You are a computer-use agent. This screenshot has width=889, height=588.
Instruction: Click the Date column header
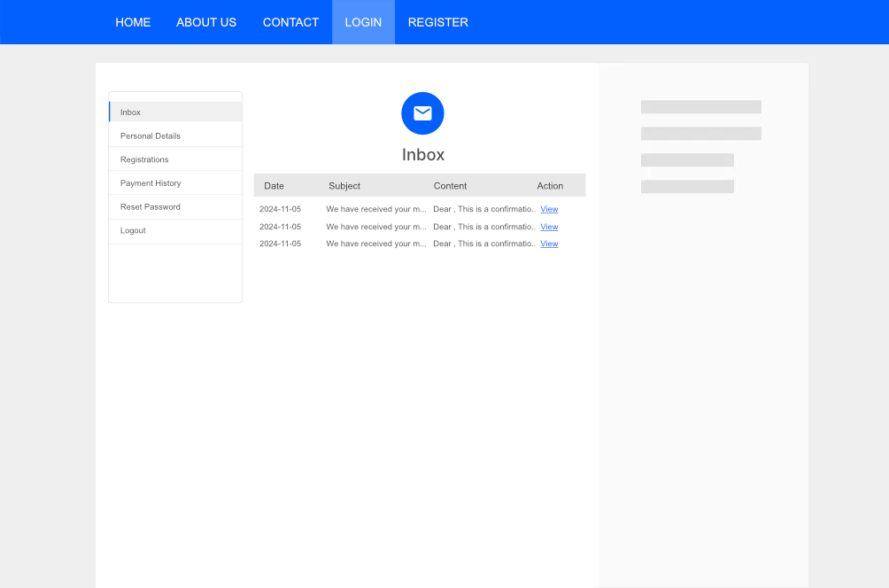[x=274, y=186]
